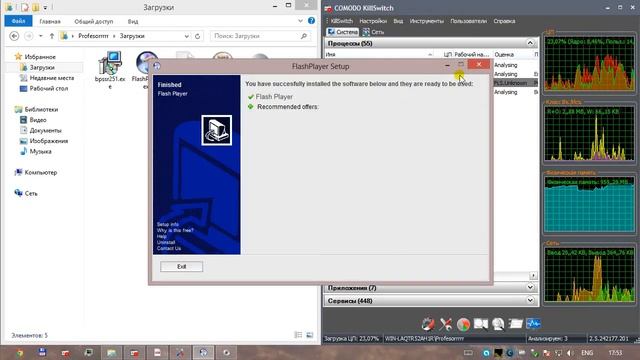Click the gauge repair tool icon in KillSwitch
This screenshot has height=360, width=640.
pyautogui.click(x=428, y=324)
